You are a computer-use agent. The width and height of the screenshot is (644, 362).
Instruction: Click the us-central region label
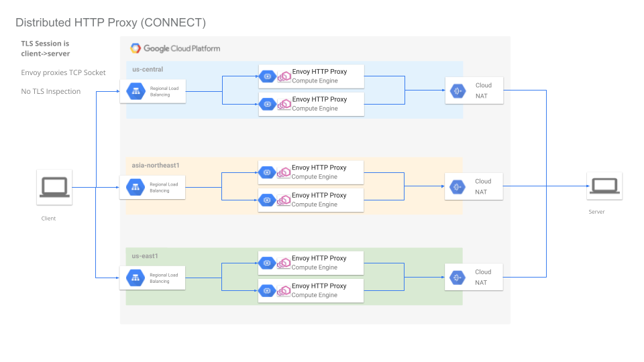(x=147, y=69)
